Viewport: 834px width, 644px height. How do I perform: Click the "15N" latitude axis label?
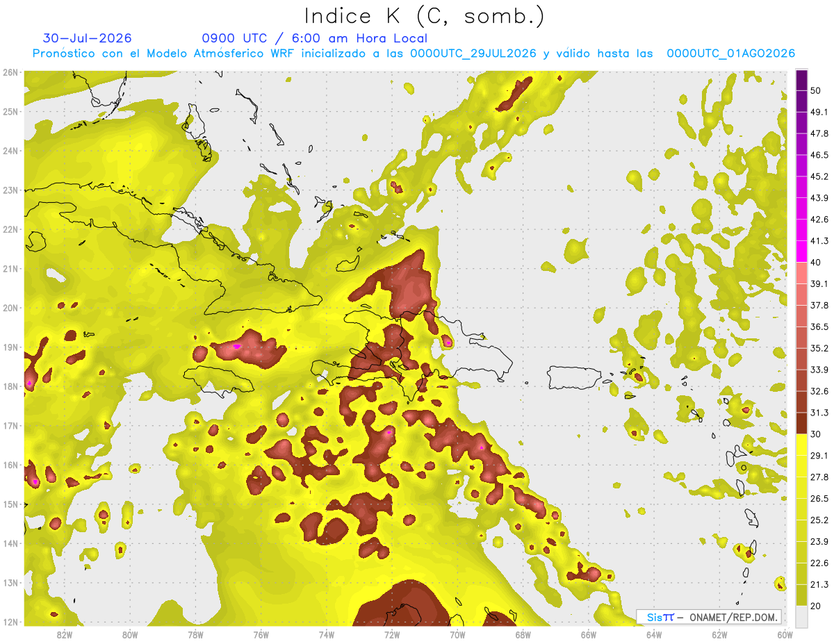[x=10, y=504]
